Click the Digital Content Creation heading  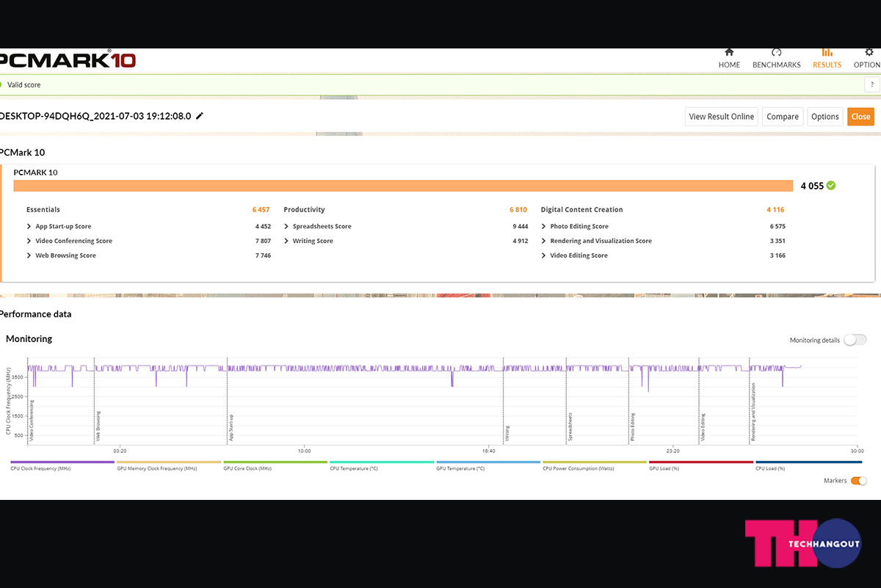tap(582, 210)
